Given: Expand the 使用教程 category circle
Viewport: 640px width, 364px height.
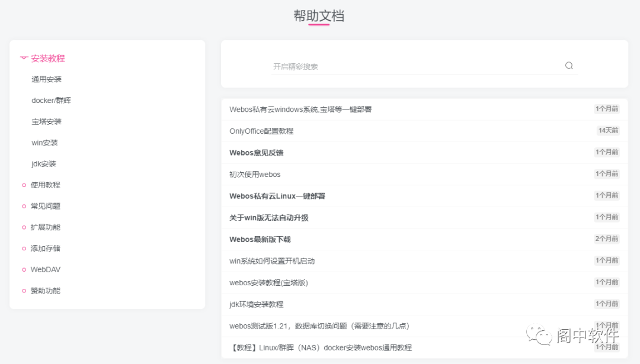Looking at the screenshot, I should 24,185.
